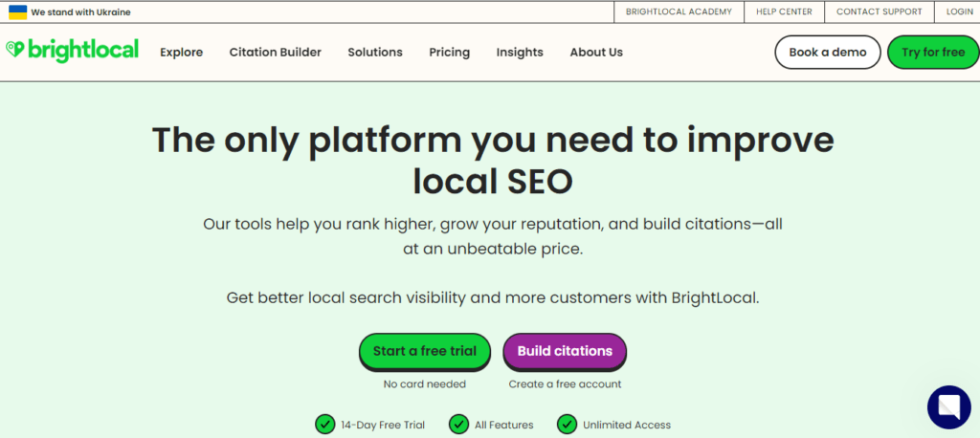This screenshot has height=438, width=980.
Task: Click the Book a demo button
Action: click(828, 52)
